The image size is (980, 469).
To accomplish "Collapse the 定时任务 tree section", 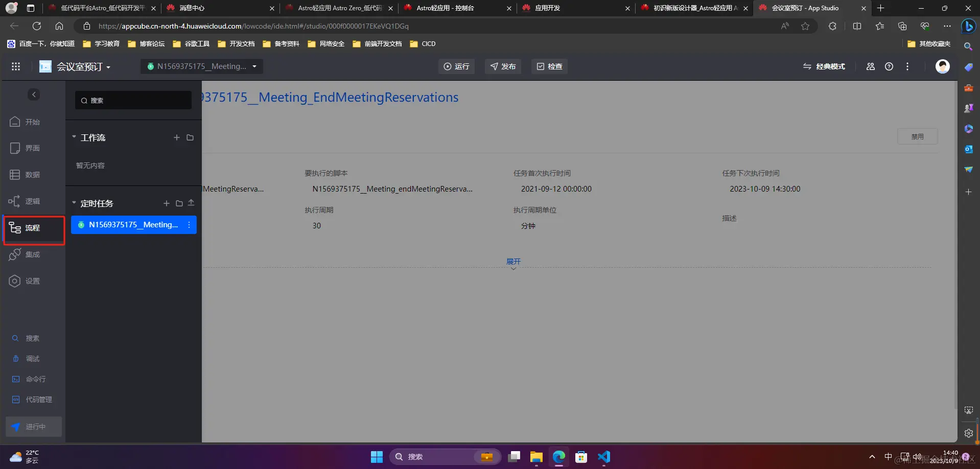I will tap(74, 203).
